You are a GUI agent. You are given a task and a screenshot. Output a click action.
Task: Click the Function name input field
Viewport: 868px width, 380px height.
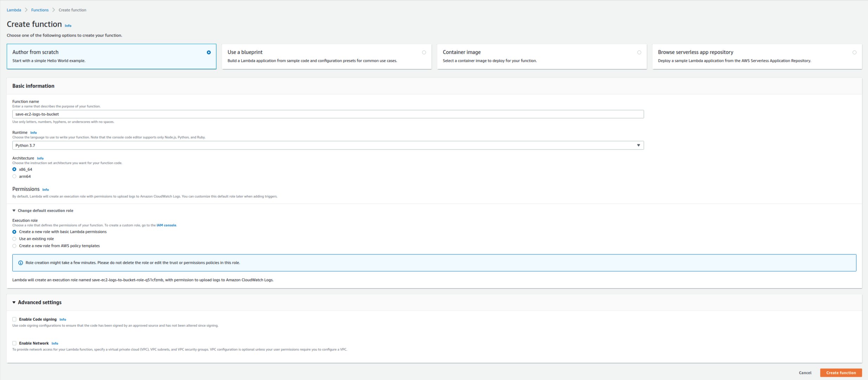tap(328, 114)
